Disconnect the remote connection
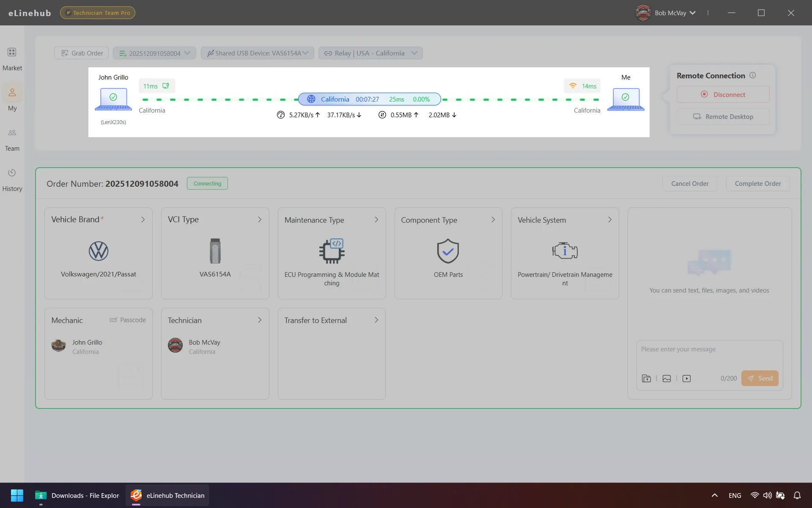This screenshot has height=508, width=812. [x=723, y=94]
